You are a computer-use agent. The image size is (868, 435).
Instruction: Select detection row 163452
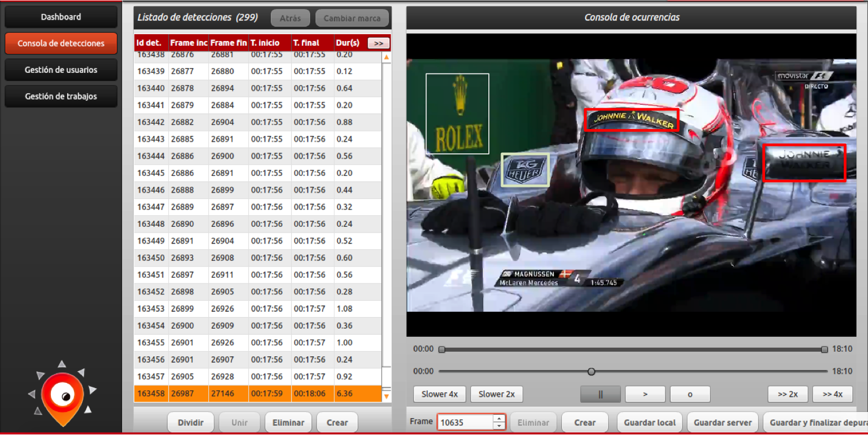pyautogui.click(x=258, y=292)
